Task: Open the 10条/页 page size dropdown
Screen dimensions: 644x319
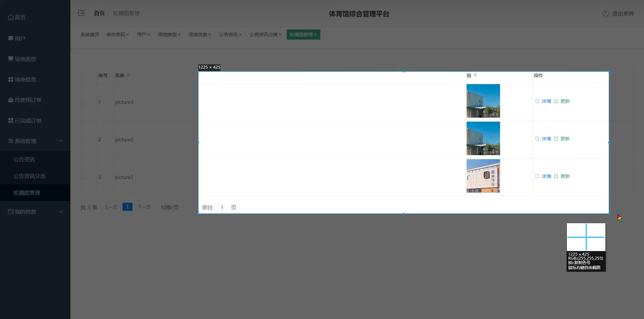Action: point(173,207)
